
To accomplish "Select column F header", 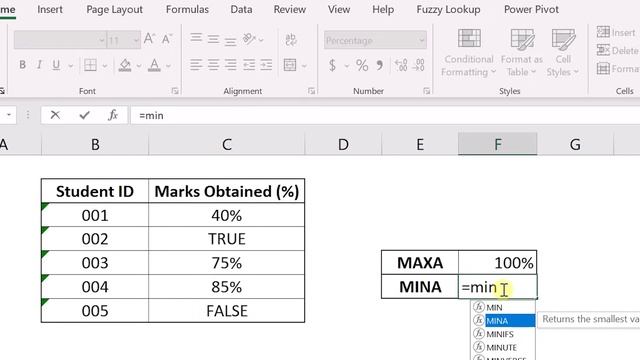I will (x=498, y=144).
